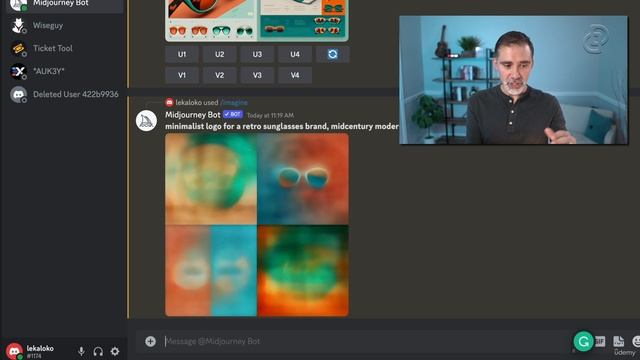Viewport: 640px width, 360px height.
Task: Click the Wiseguy avatar icon
Action: click(18, 25)
